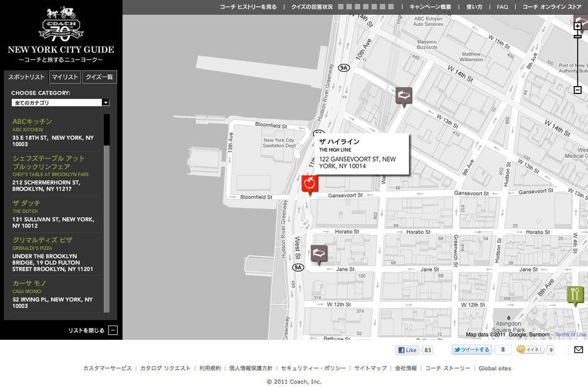Click the last quiz progress square
Viewport: 588px width, 388px height.
coord(391,7)
